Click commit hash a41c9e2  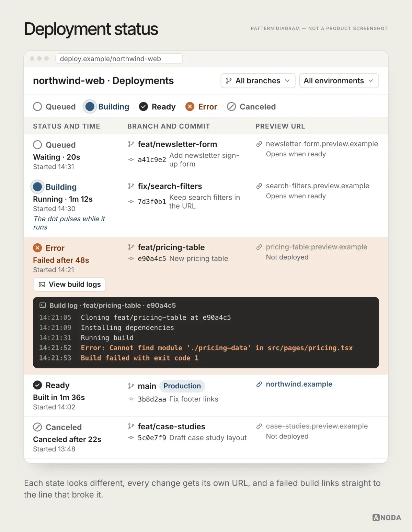coord(152,160)
